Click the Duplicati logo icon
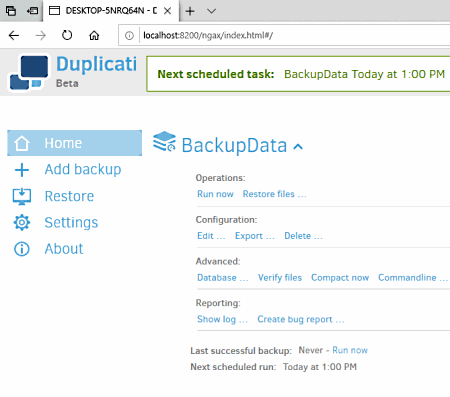 click(29, 73)
